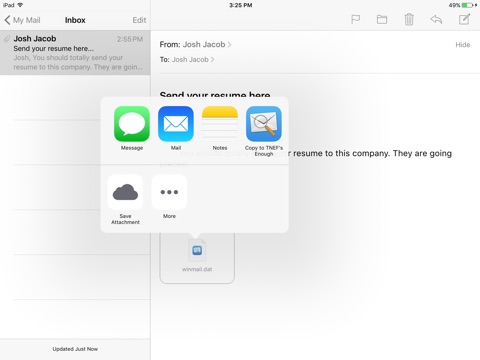The image size is (480, 360).
Task: Share attachment via the Message app icon
Action: click(132, 124)
